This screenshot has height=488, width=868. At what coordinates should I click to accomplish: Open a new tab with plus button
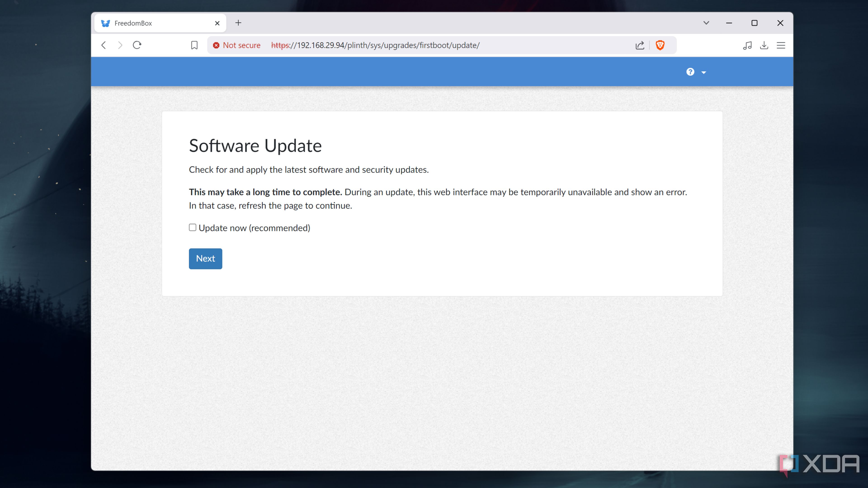(x=238, y=23)
